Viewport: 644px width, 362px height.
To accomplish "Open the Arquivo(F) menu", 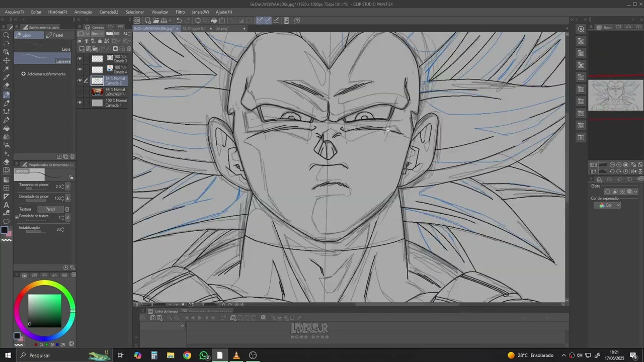I will click(14, 12).
